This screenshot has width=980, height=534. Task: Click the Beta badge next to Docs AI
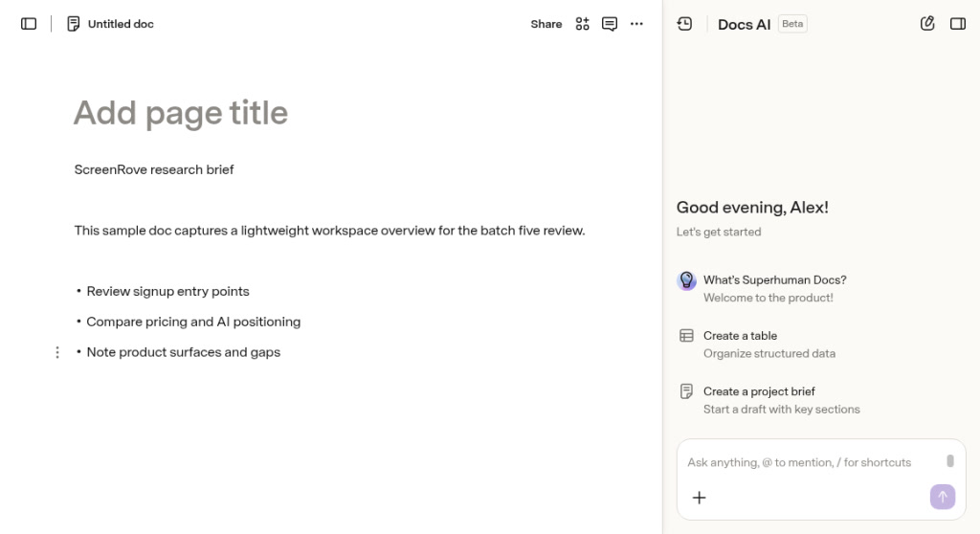(792, 24)
